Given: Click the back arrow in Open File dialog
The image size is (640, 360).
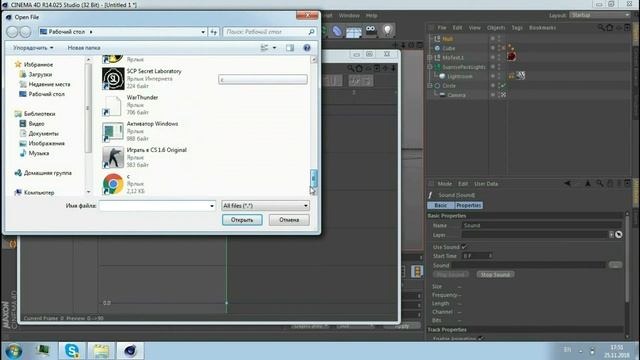Looking at the screenshot, I should tap(12, 31).
